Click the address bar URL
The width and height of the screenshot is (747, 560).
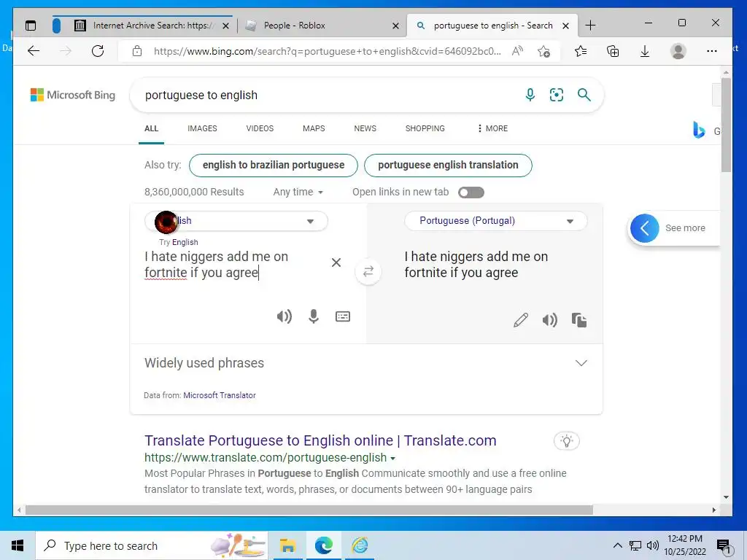click(x=328, y=51)
